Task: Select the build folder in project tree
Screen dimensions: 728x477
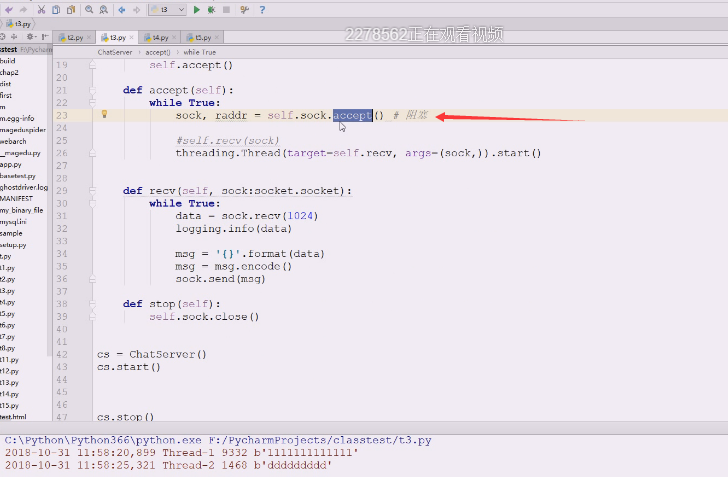Action: tap(8, 61)
